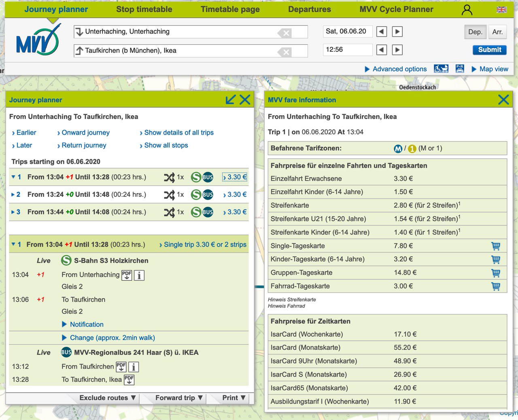The width and height of the screenshot is (518, 420).
Task: Open PDF for To Taufkirchen, Ikea
Action: pos(129,380)
